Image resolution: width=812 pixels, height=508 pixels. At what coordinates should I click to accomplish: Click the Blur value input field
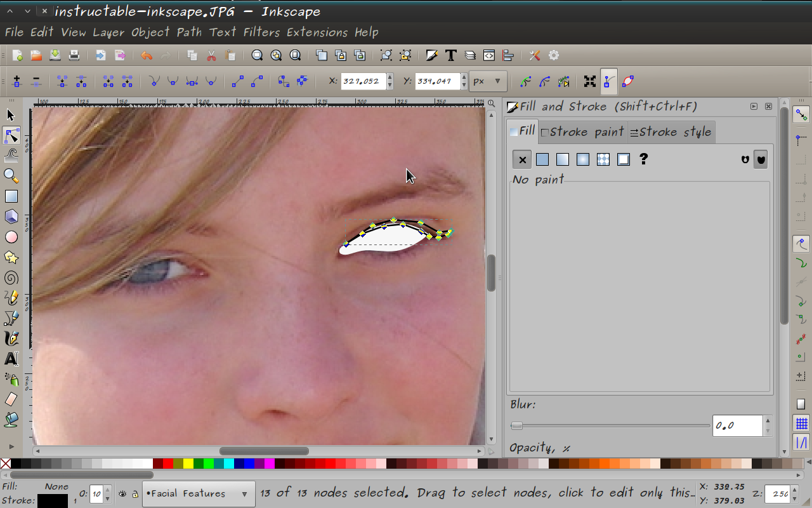(x=738, y=425)
